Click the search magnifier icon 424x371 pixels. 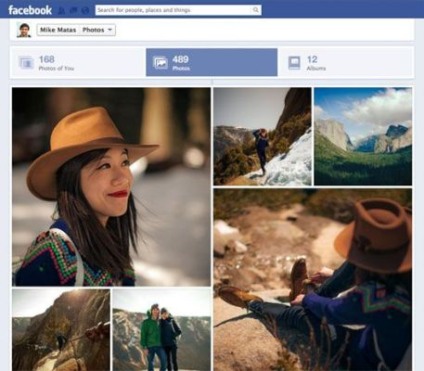(x=256, y=10)
